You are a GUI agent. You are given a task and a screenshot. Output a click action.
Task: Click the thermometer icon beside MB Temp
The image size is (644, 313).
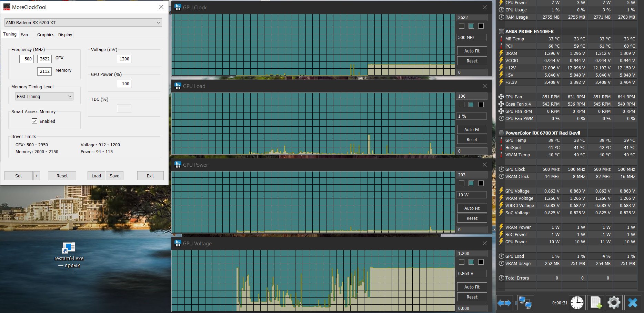coord(501,39)
